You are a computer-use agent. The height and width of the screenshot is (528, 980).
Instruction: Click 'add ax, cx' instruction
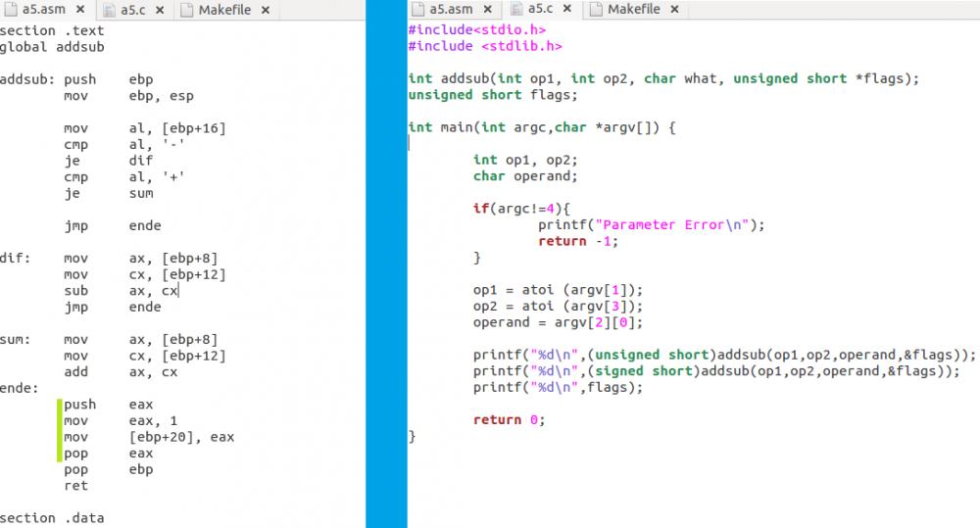click(121, 372)
